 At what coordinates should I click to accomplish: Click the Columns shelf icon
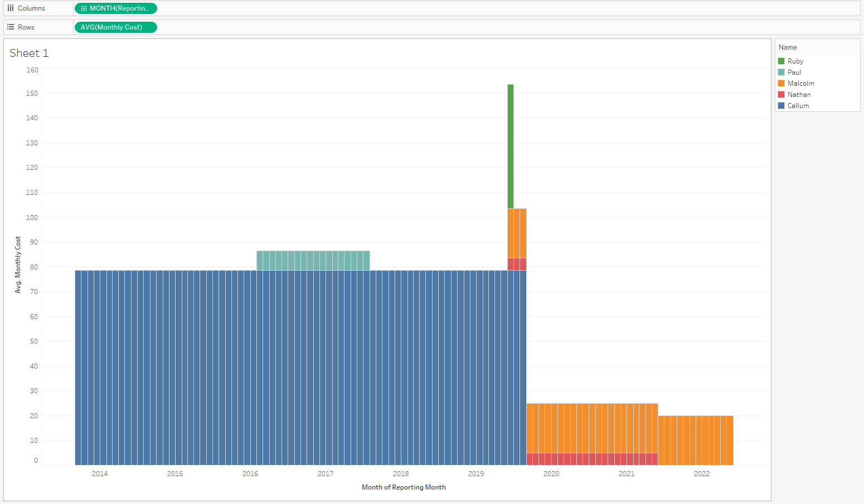pyautogui.click(x=10, y=8)
